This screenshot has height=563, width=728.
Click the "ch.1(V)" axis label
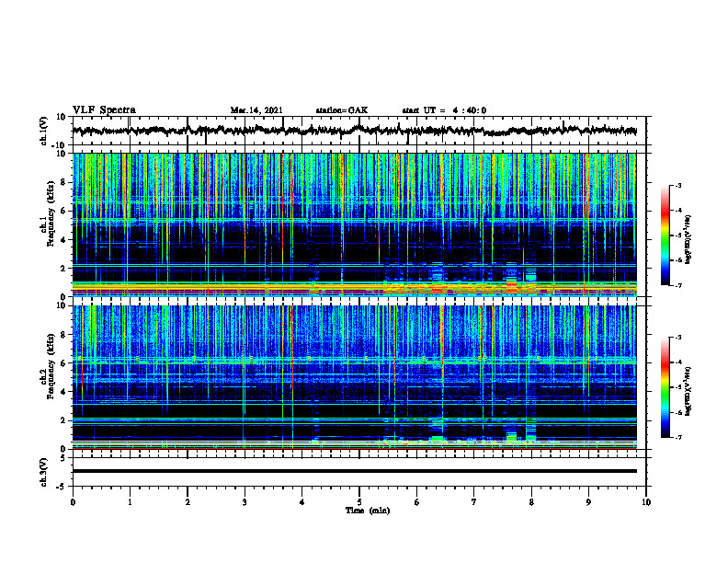[44, 131]
